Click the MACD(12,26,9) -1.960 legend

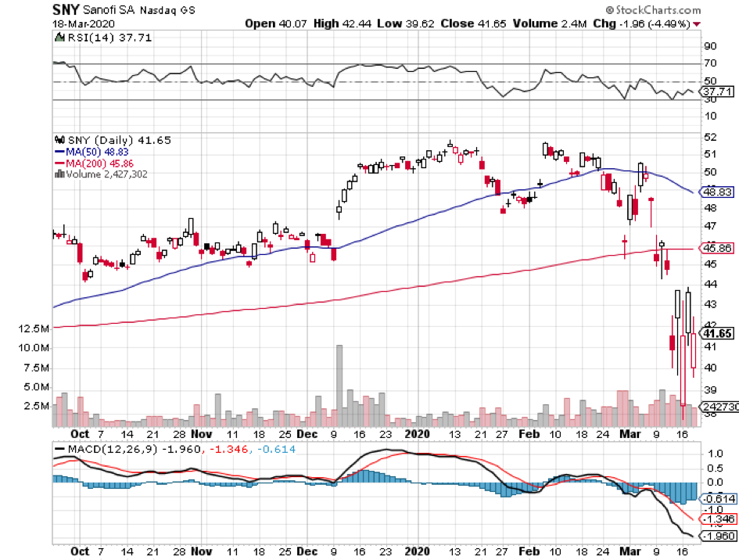click(134, 449)
